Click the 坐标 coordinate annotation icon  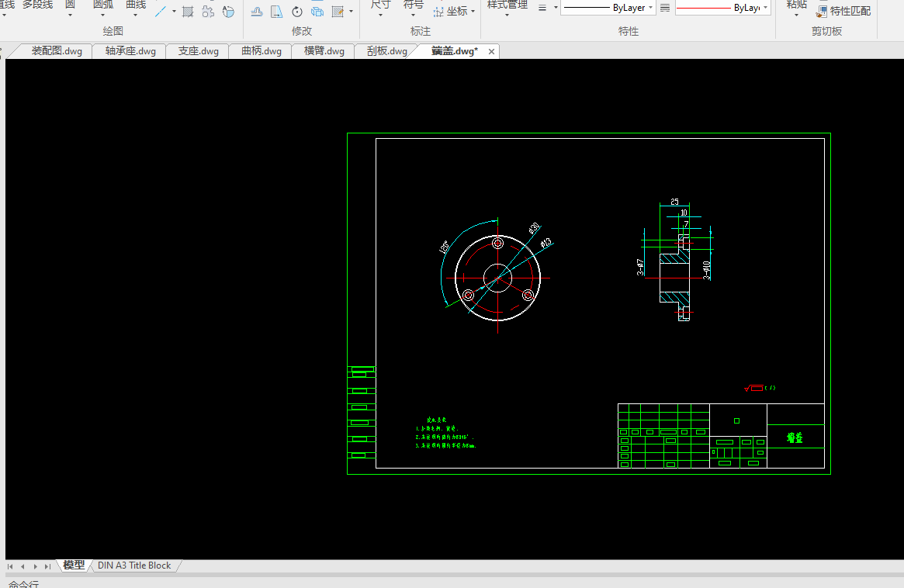(439, 12)
